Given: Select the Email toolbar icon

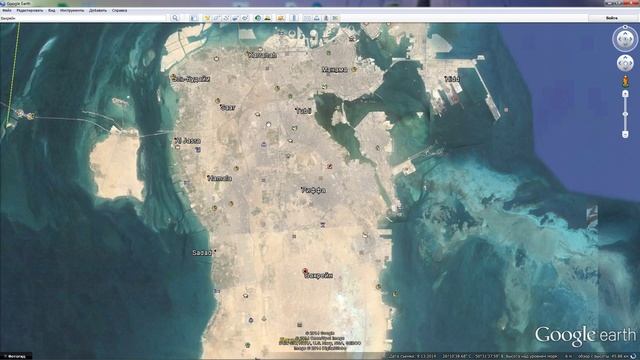Looking at the screenshot, I should (x=307, y=18).
